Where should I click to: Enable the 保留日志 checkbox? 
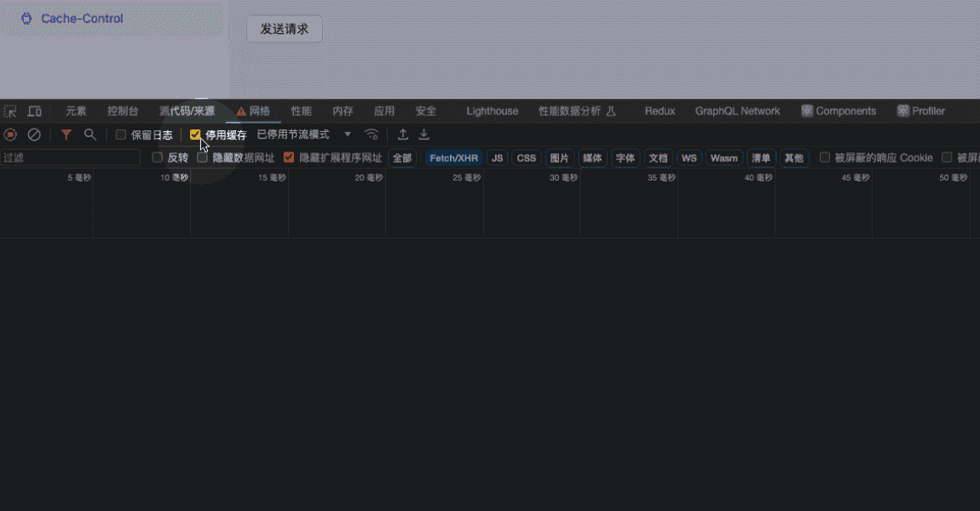tap(119, 135)
